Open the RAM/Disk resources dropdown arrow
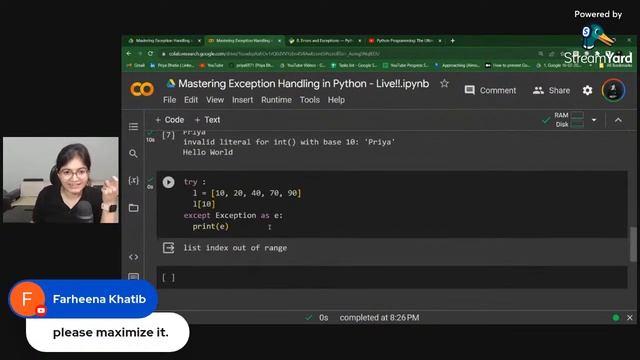Image resolution: width=640 pixels, height=360 pixels. click(x=594, y=120)
